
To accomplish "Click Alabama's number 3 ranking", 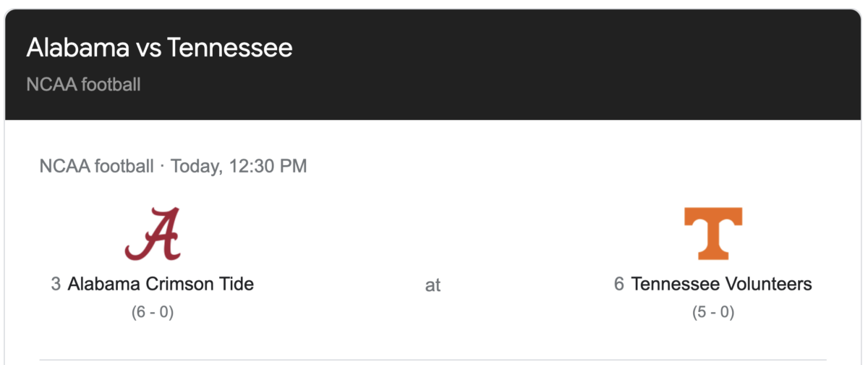I will pyautogui.click(x=56, y=284).
